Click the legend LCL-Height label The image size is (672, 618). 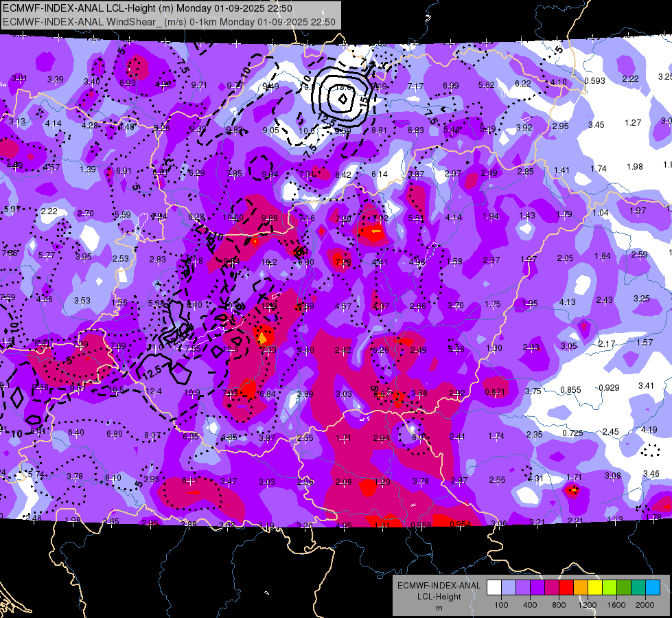[439, 597]
